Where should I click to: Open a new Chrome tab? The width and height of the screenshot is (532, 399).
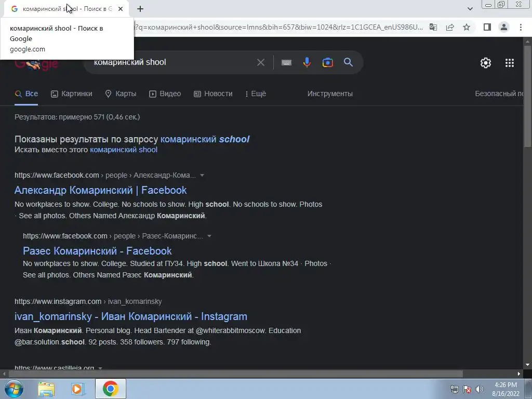pyautogui.click(x=140, y=9)
